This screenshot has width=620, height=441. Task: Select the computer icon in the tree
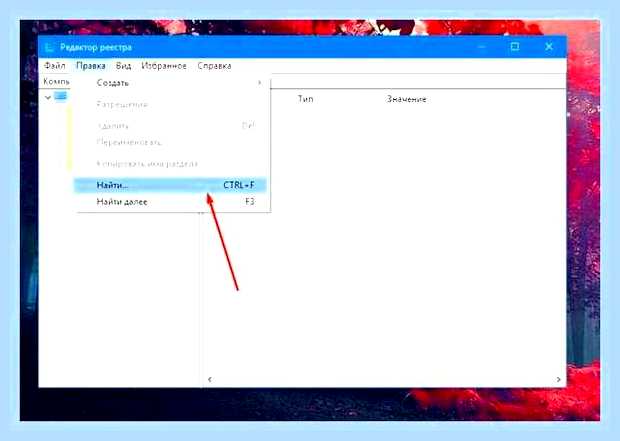60,96
